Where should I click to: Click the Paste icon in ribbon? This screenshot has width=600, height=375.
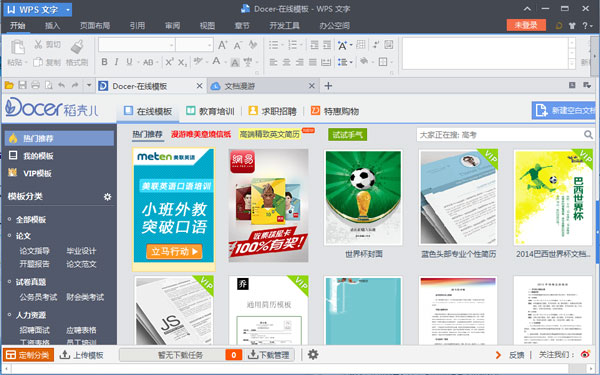(17, 47)
